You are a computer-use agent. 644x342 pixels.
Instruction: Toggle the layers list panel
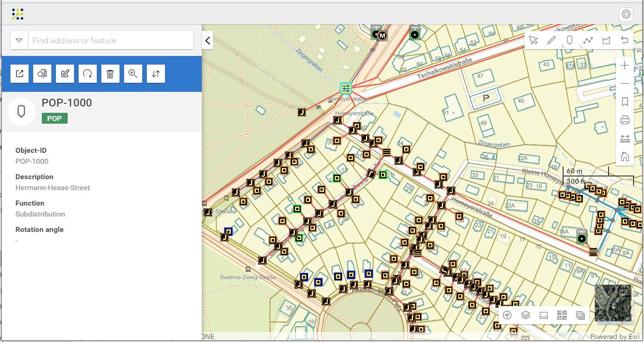point(525,315)
